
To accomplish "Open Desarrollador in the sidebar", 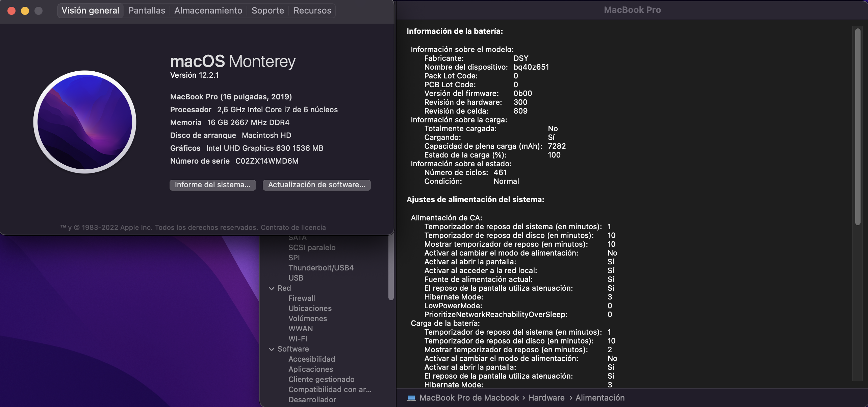I will click(312, 400).
